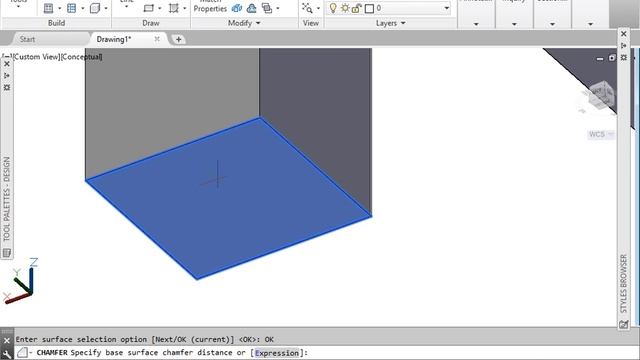Viewport: 640px width, 360px height.
Task: Toggle layer lock padlock icon
Action: [x=356, y=8]
